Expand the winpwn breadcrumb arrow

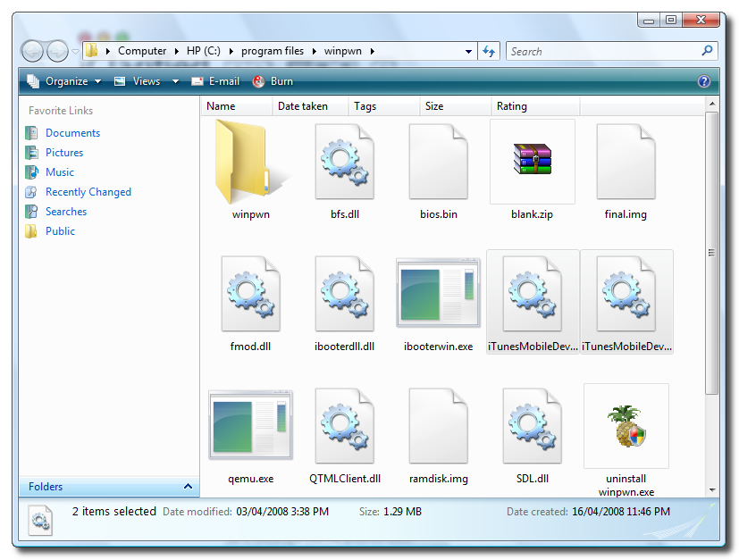[x=373, y=51]
